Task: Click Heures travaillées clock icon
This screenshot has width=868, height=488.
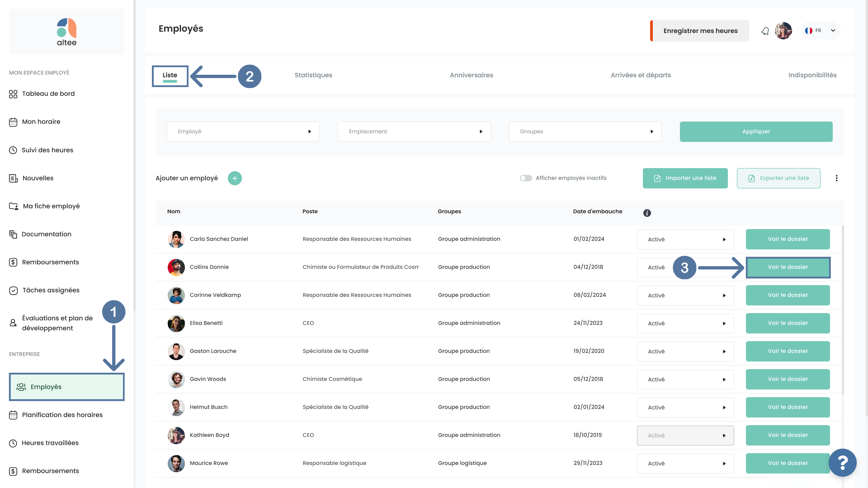Action: pyautogui.click(x=13, y=443)
